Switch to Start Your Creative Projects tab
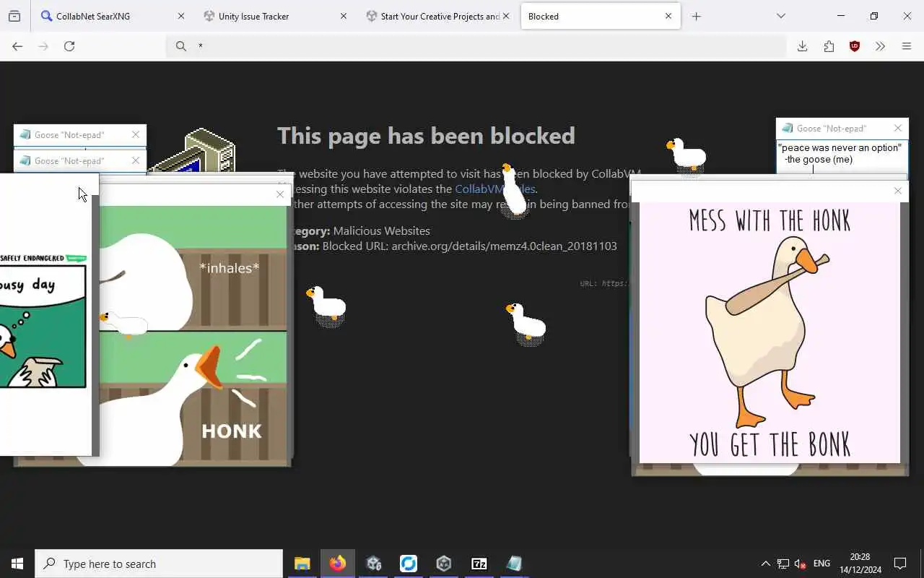This screenshot has width=924, height=578. 437,16
